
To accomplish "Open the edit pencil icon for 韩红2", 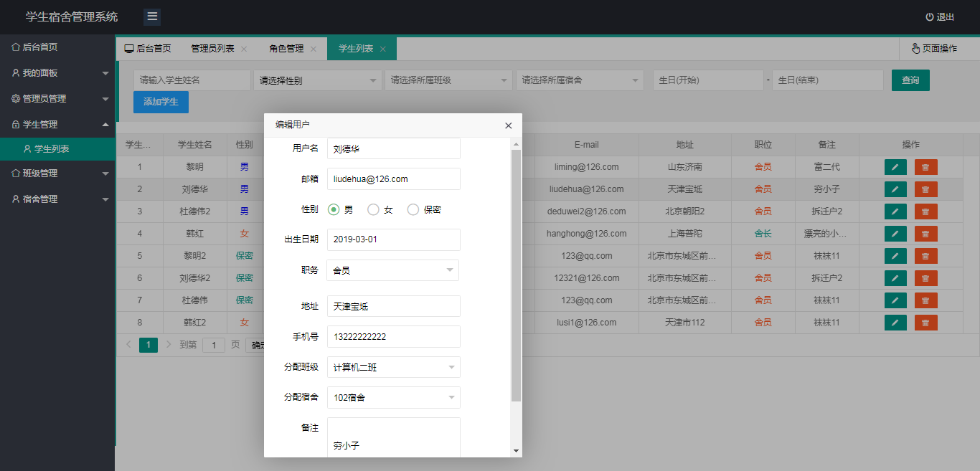I will point(895,322).
